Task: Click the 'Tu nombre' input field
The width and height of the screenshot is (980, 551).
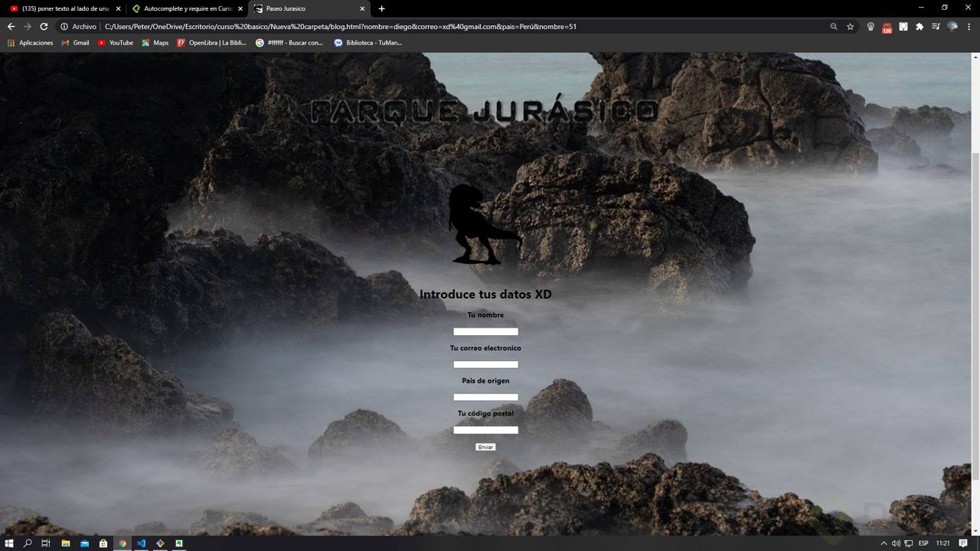Action: pos(485,331)
